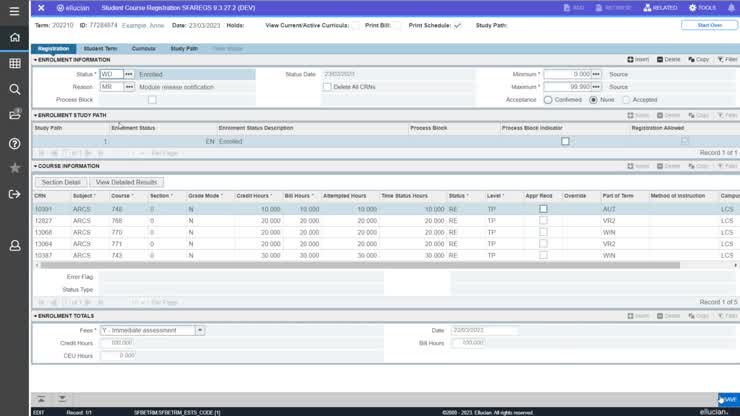Click the help question mark icon
The height and width of the screenshot is (416, 740).
(x=14, y=143)
